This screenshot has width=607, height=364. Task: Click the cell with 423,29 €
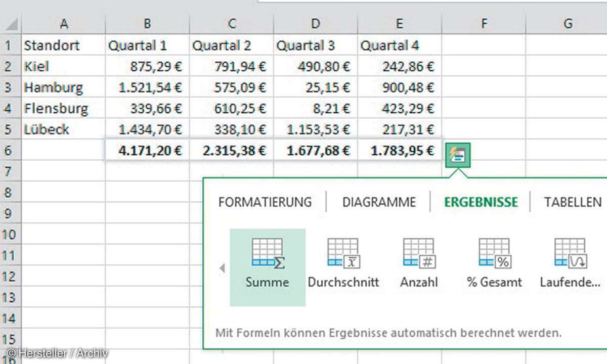(x=399, y=108)
